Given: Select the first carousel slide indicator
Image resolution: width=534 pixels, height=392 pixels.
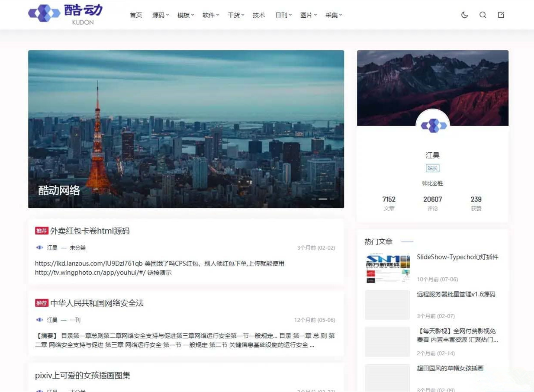Looking at the screenshot, I should coord(314,199).
